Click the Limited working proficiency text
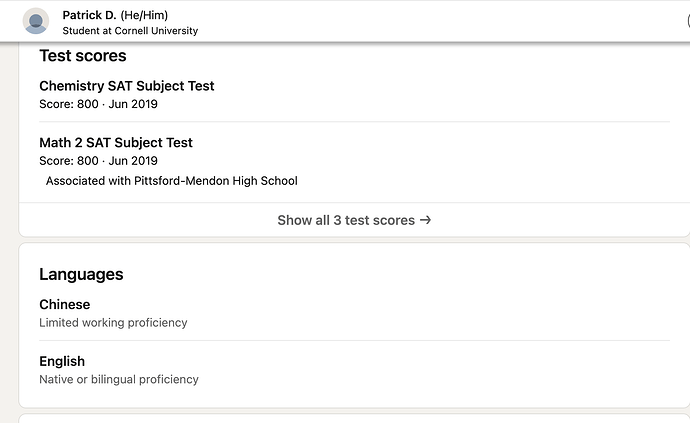 (x=113, y=323)
